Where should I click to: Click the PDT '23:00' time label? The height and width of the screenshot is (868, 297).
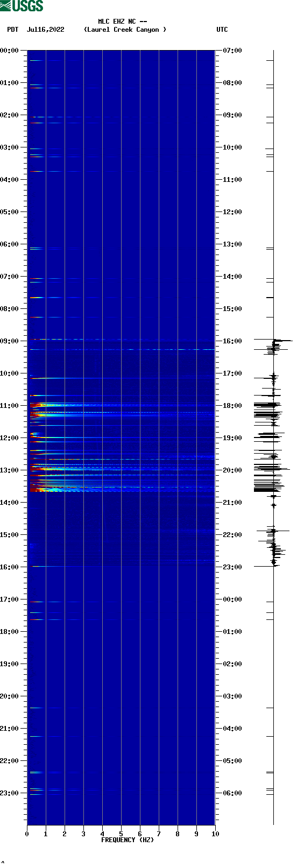[x=10, y=793]
